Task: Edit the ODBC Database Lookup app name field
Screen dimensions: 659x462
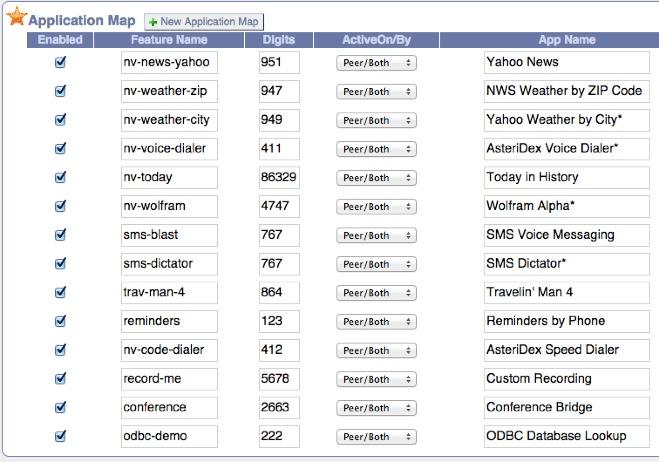Action: click(x=567, y=436)
